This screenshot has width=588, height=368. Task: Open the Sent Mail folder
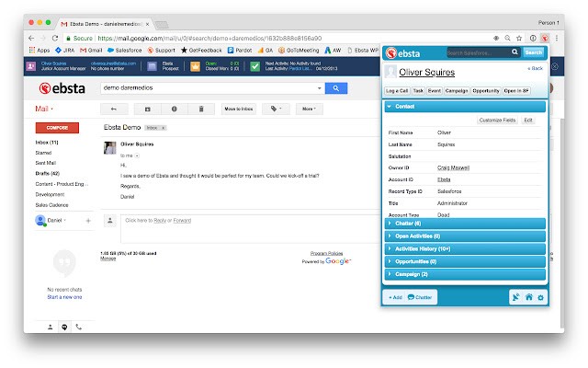[x=48, y=163]
